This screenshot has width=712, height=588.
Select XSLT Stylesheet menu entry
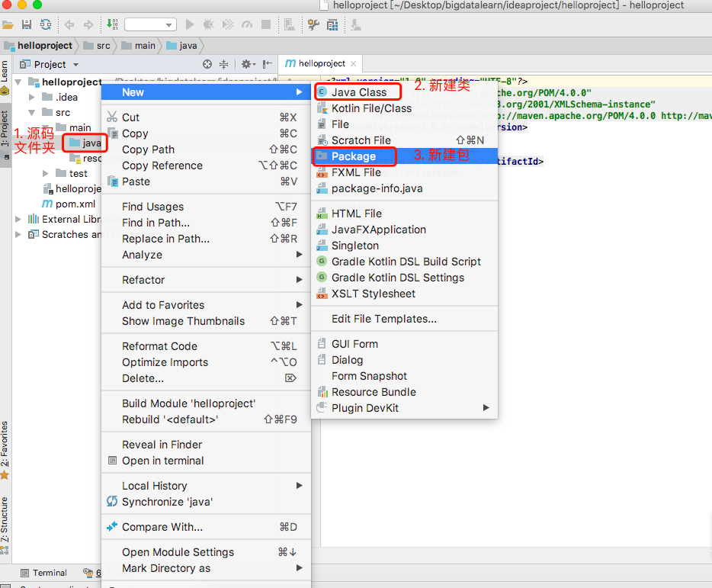[404, 294]
